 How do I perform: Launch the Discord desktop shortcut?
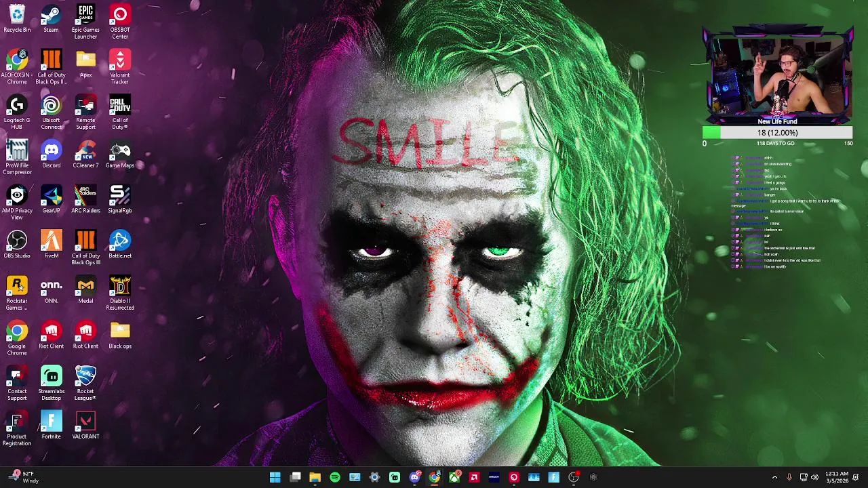click(x=51, y=155)
